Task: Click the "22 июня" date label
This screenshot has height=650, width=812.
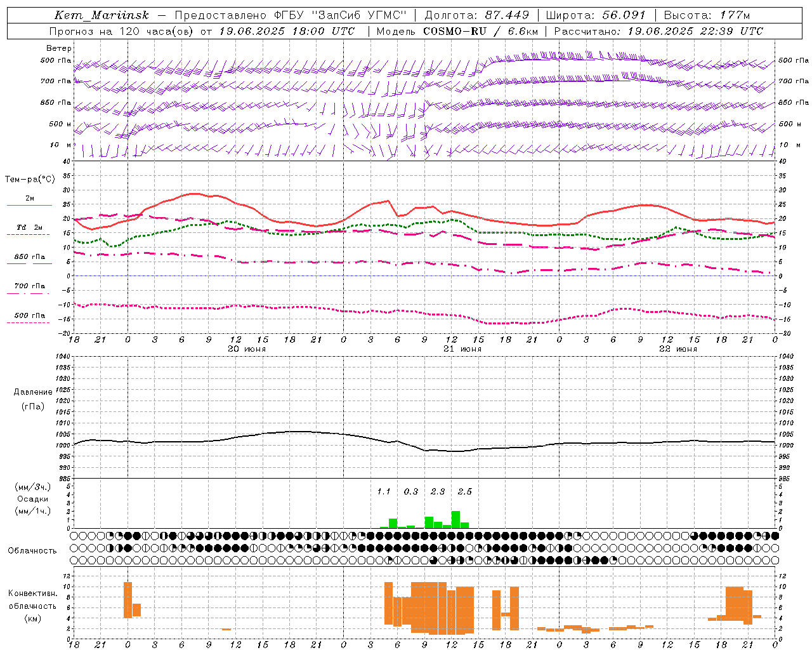Action: click(678, 349)
